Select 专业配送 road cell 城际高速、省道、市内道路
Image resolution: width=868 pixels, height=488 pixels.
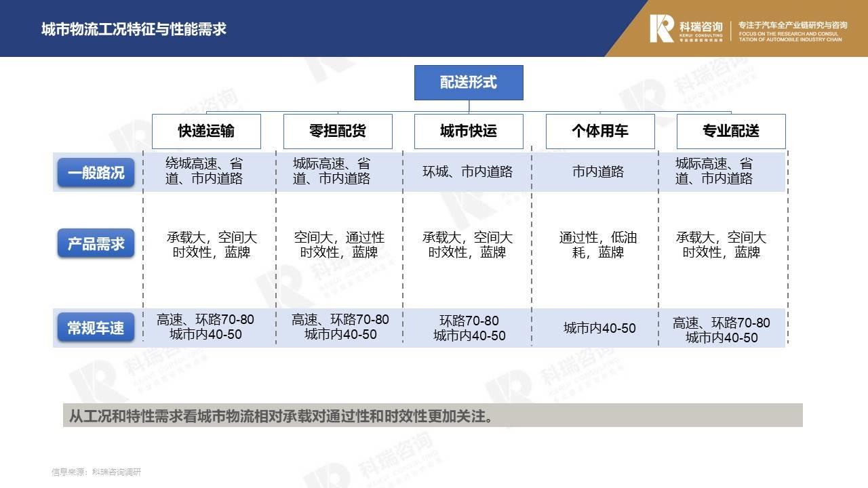click(714, 171)
